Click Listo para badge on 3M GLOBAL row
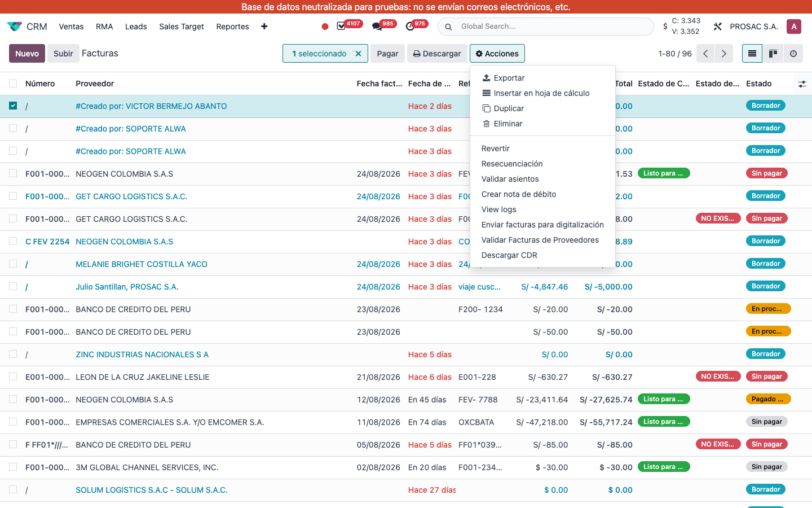 pos(664,467)
